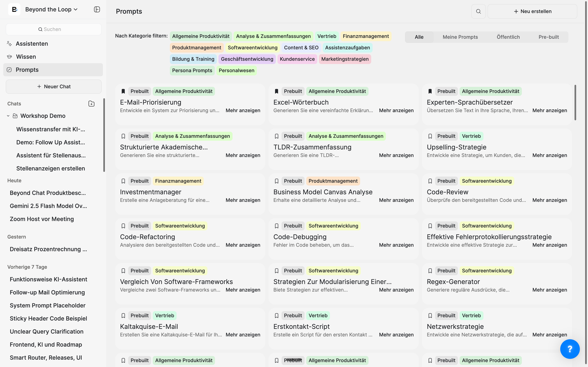Screen dimensions: 588x367
Task: Open Assistenten in the sidebar
Action: (32, 44)
